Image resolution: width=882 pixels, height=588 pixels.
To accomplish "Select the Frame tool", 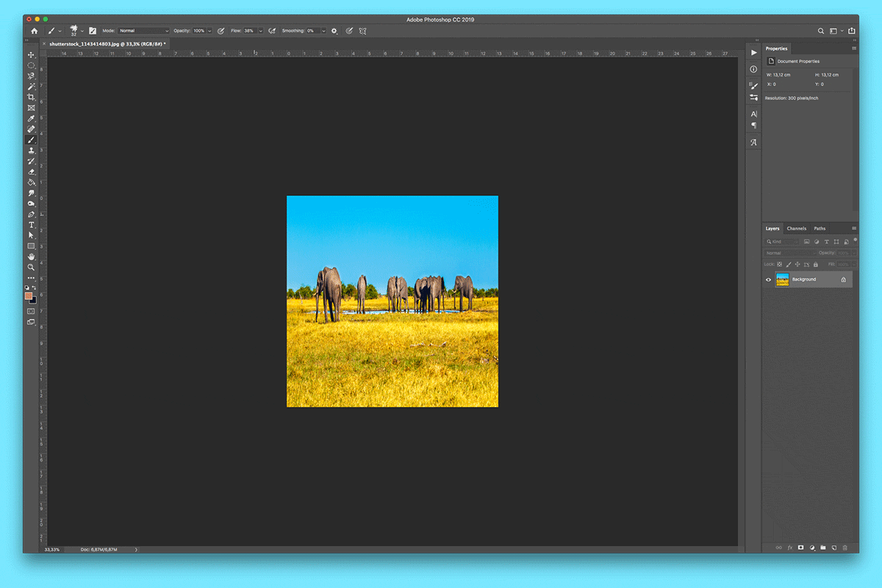I will [31, 108].
